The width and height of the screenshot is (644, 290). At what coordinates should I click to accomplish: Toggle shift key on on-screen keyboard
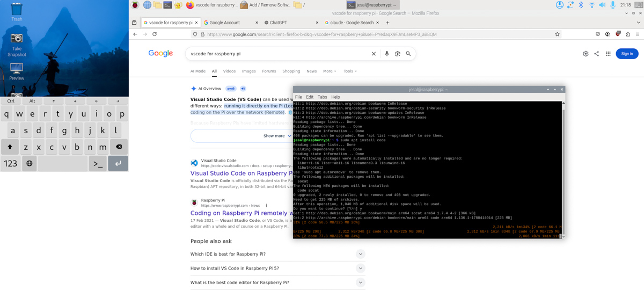(x=10, y=147)
